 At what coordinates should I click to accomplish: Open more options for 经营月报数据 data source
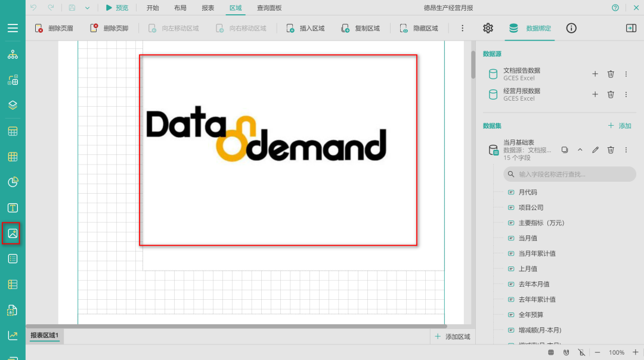pos(626,94)
